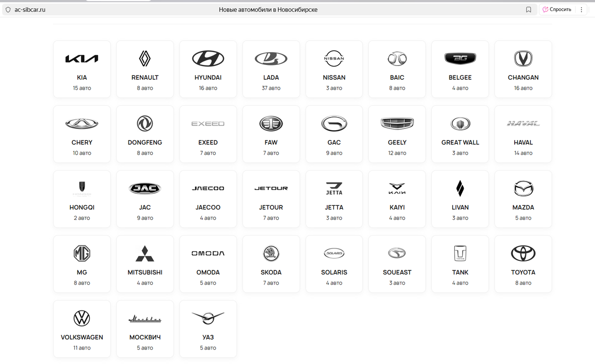Select the Toyota logo
This screenshot has width=595, height=364.
[x=523, y=253]
